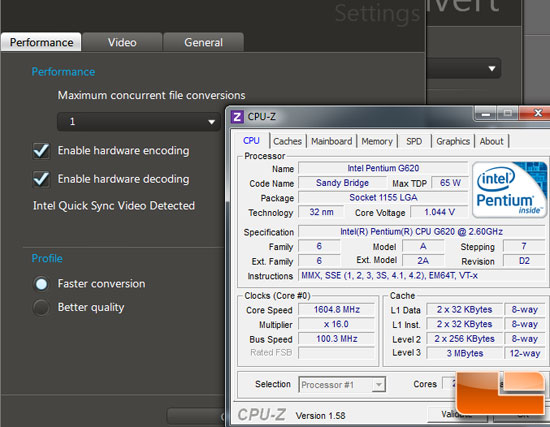The width and height of the screenshot is (550, 427).
Task: Click CPU-Z Version 1.58 label
Action: (x=320, y=416)
